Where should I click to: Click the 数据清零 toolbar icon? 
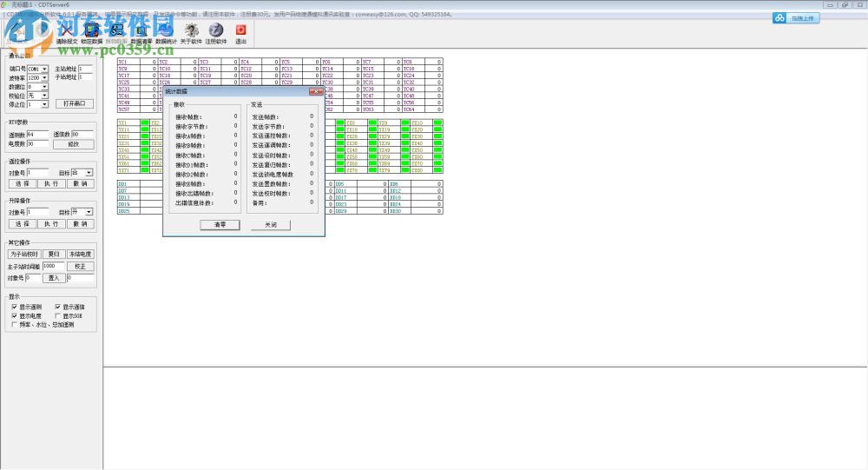[x=141, y=32]
